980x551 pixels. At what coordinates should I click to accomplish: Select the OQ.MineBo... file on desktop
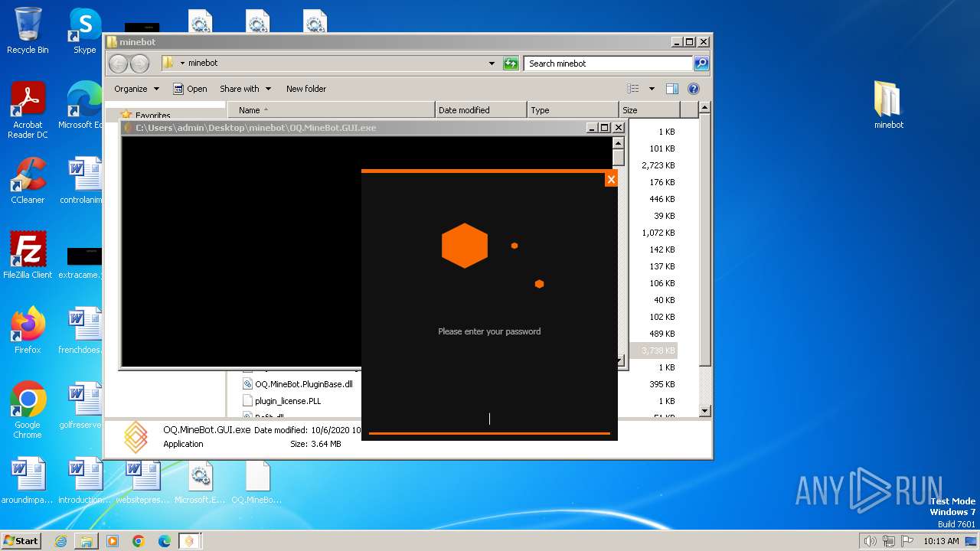[257, 481]
